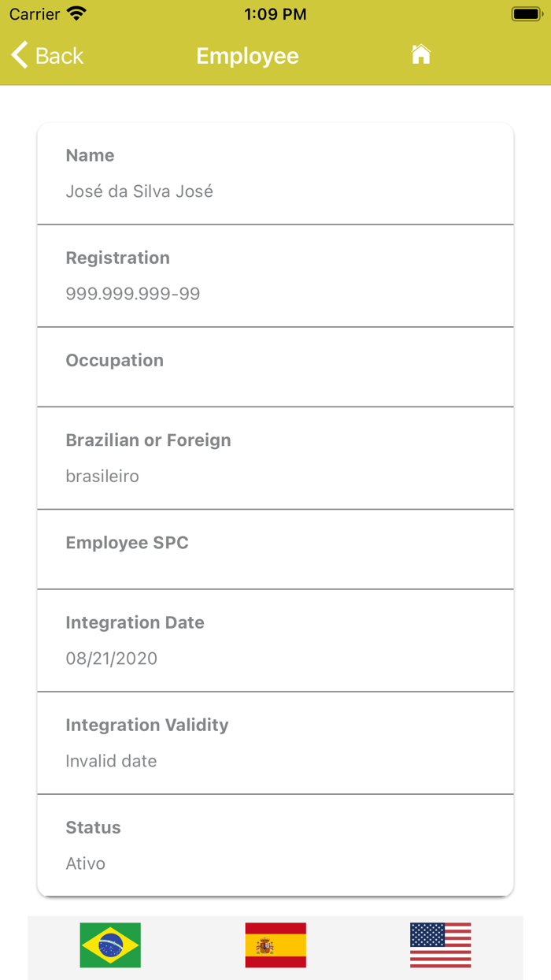
Task: Tap the Integration Date 08/21/2020
Action: click(112, 659)
